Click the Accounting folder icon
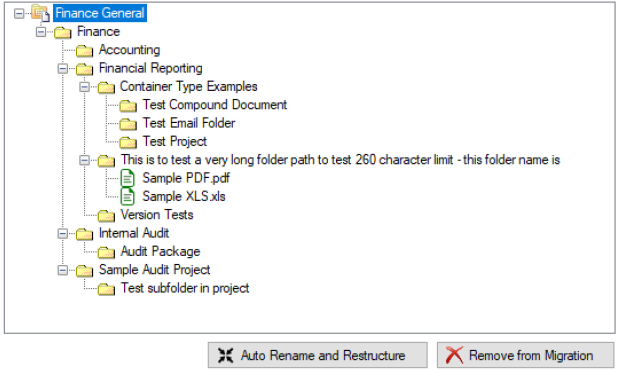The image size is (621, 370). pyautogui.click(x=84, y=50)
